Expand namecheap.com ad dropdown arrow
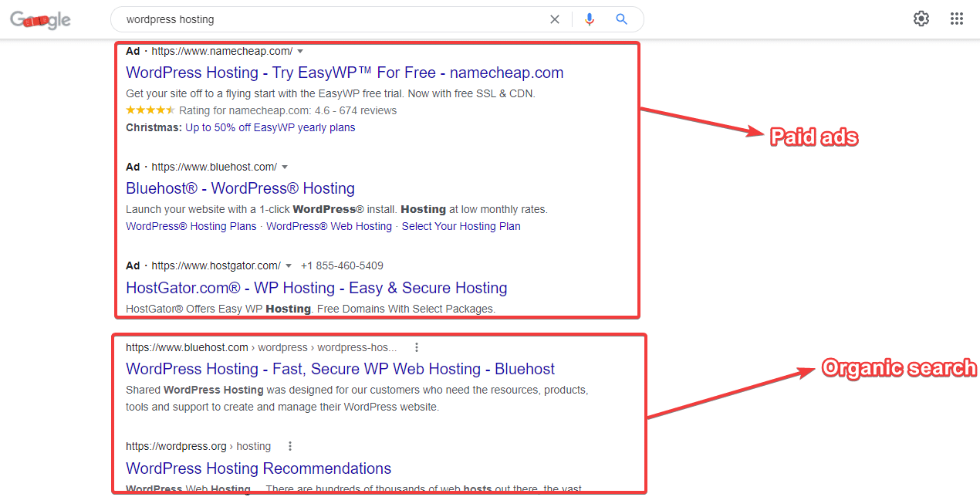 (x=300, y=52)
